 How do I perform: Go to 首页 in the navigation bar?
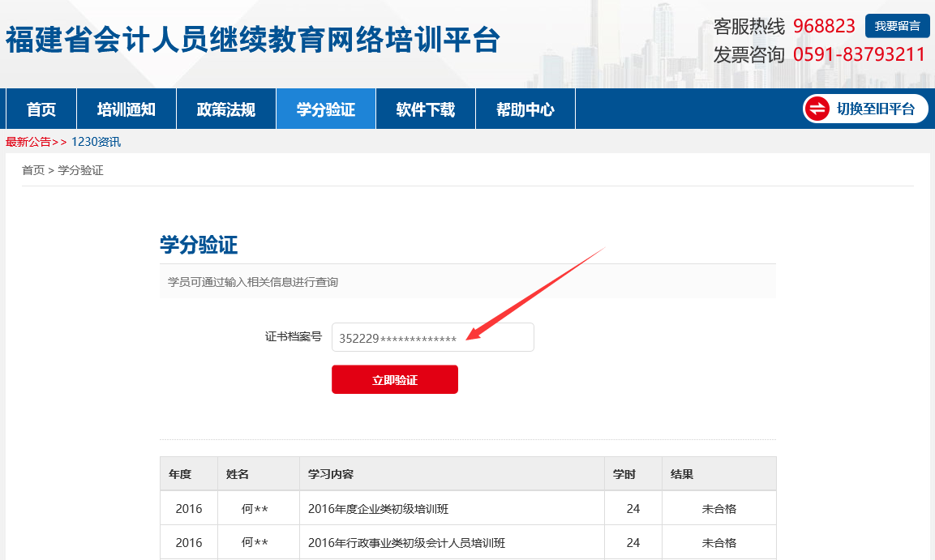pyautogui.click(x=41, y=109)
